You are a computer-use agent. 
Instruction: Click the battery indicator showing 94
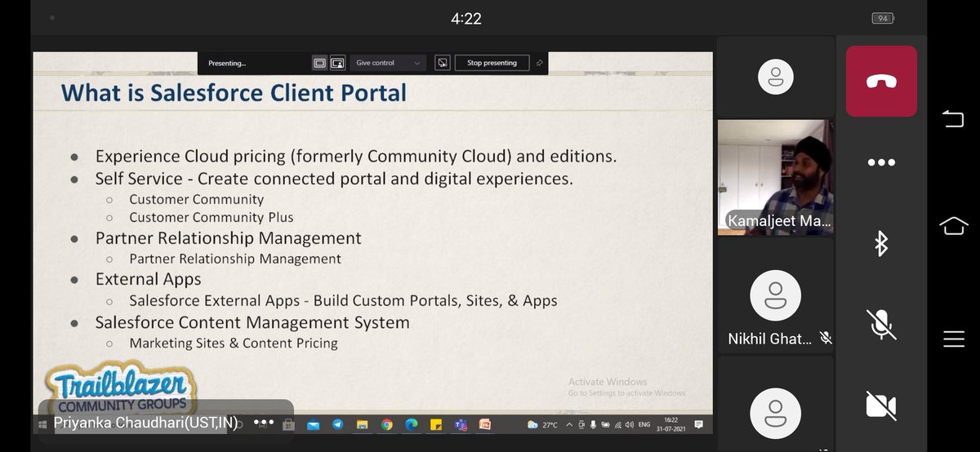pyautogui.click(x=882, y=18)
